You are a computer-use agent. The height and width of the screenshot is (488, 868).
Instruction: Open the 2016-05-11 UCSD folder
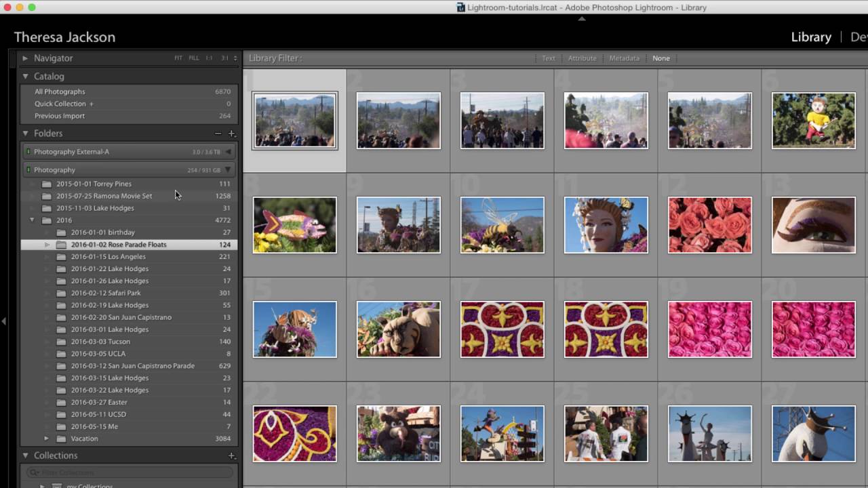[x=129, y=414]
